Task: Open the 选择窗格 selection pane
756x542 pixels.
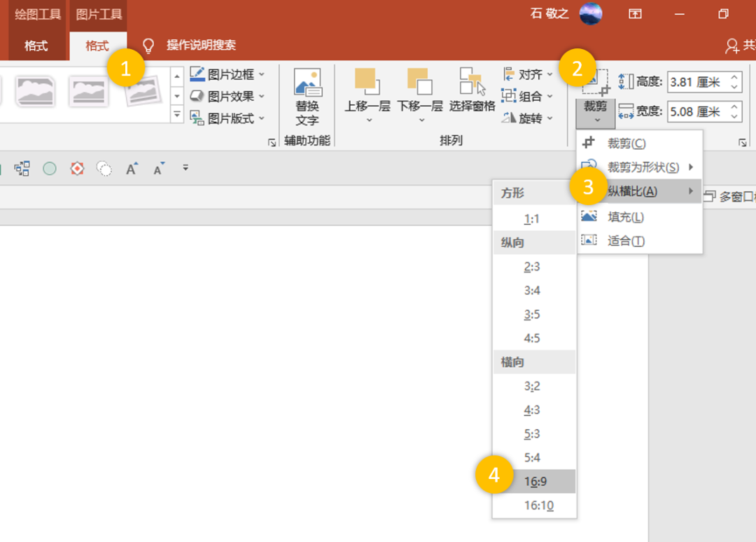Action: (472, 90)
